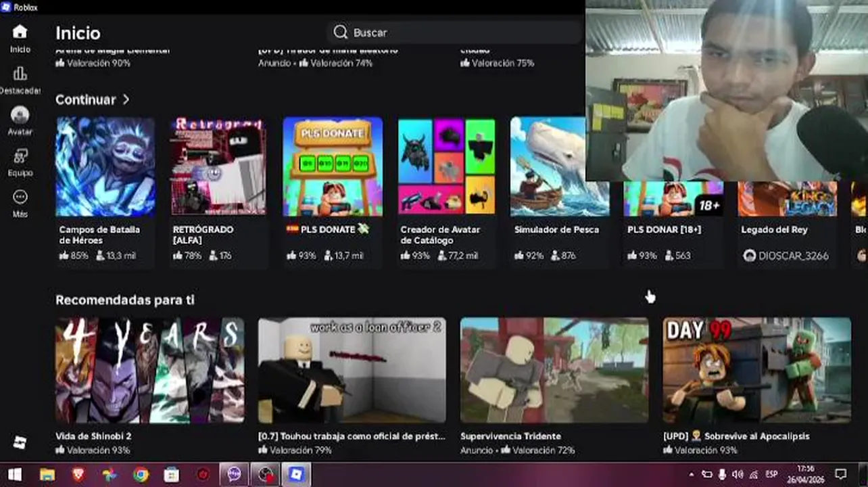
Task: Click the search magnifier icon
Action: click(341, 32)
